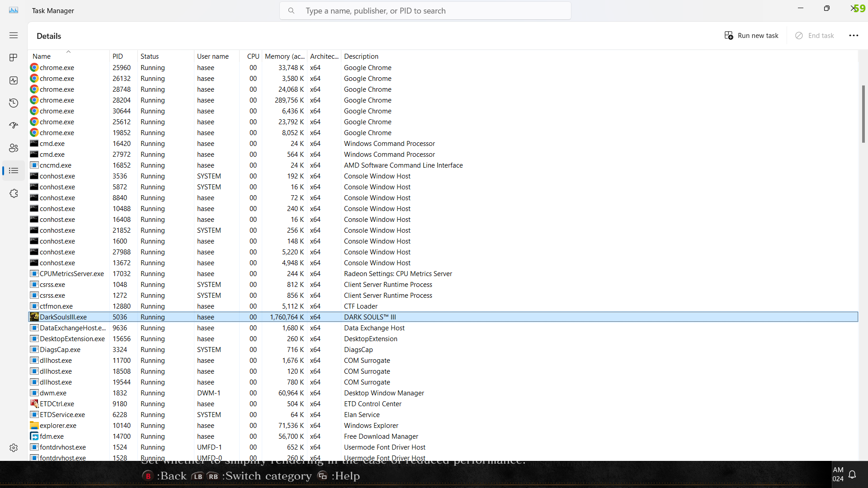The height and width of the screenshot is (488, 868).
Task: Click the Run new task button
Action: click(x=751, y=36)
